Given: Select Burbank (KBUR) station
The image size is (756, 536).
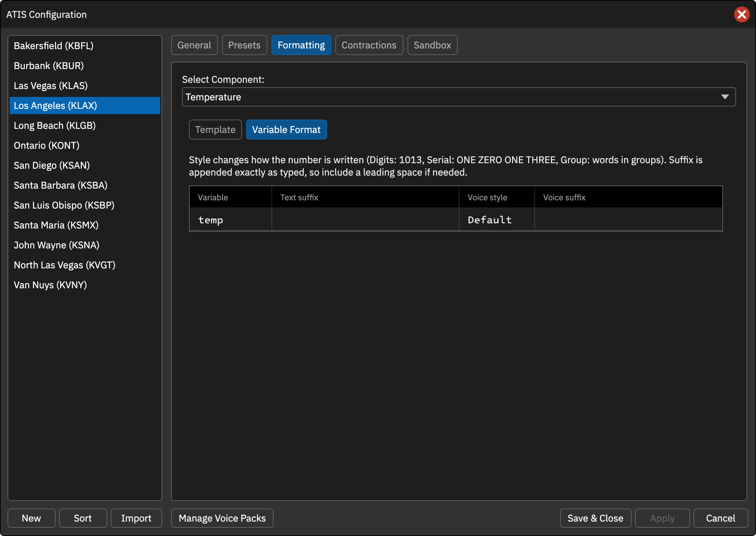Looking at the screenshot, I should [85, 66].
